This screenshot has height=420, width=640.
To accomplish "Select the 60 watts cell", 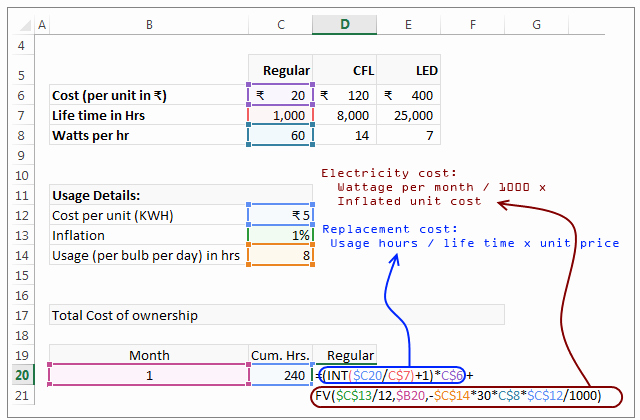I will [280, 135].
